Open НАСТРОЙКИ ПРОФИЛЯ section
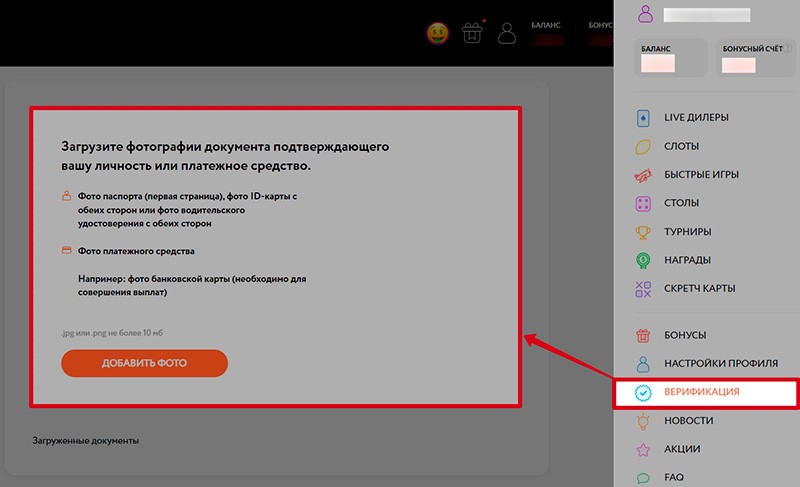The image size is (800, 487). (x=721, y=364)
